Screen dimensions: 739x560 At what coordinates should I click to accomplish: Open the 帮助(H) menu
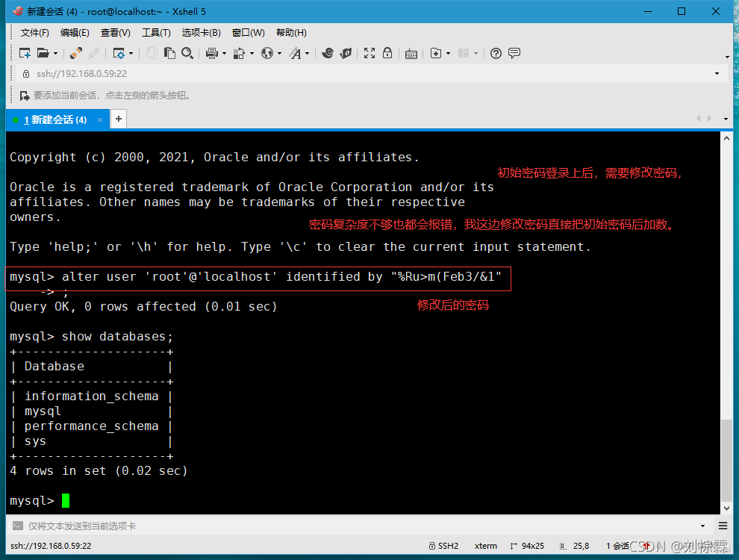click(291, 33)
